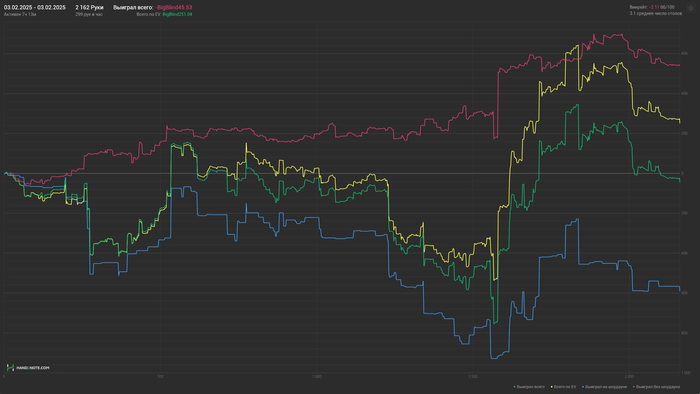The height and width of the screenshot is (394, 700).
Task: Toggle the Выиграл на шоудауне series label
Action: (x=606, y=387)
